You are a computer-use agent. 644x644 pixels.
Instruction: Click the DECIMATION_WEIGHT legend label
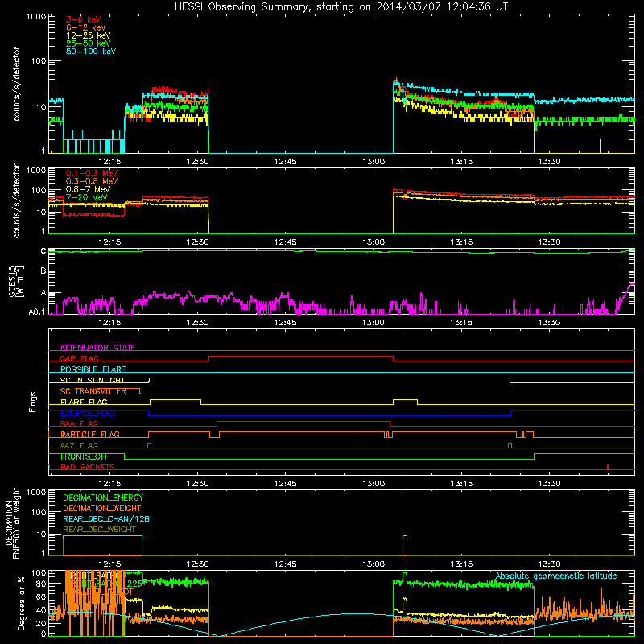(102, 508)
